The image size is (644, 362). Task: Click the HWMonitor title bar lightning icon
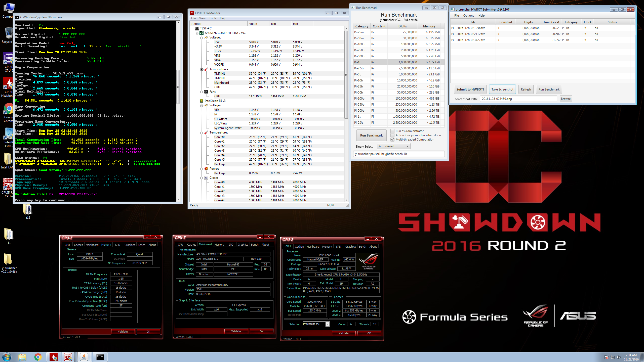click(192, 13)
